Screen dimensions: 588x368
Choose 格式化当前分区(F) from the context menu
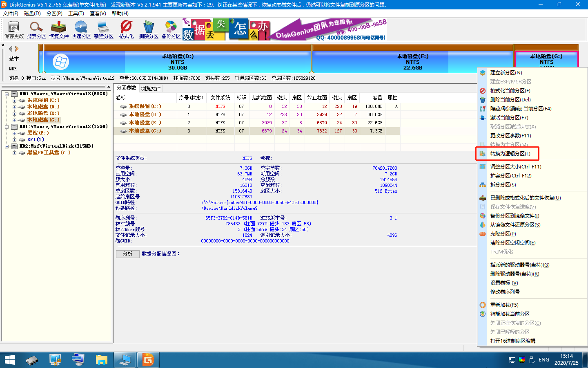tap(532, 91)
